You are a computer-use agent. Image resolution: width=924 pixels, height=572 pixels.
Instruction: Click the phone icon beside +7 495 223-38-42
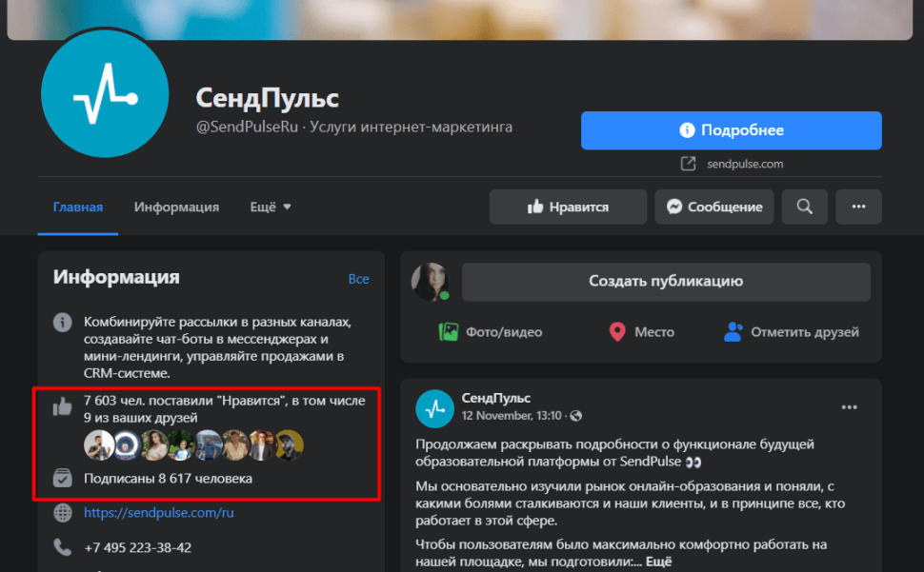(x=62, y=547)
